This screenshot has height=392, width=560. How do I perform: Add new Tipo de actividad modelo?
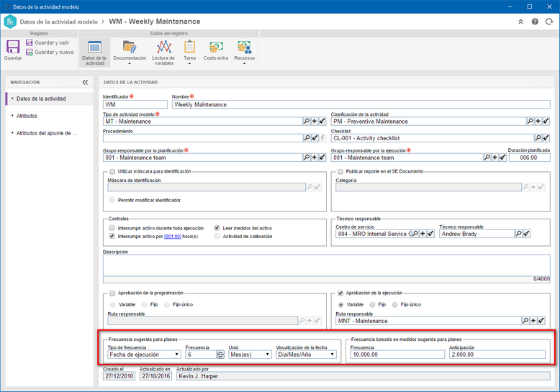pos(315,122)
